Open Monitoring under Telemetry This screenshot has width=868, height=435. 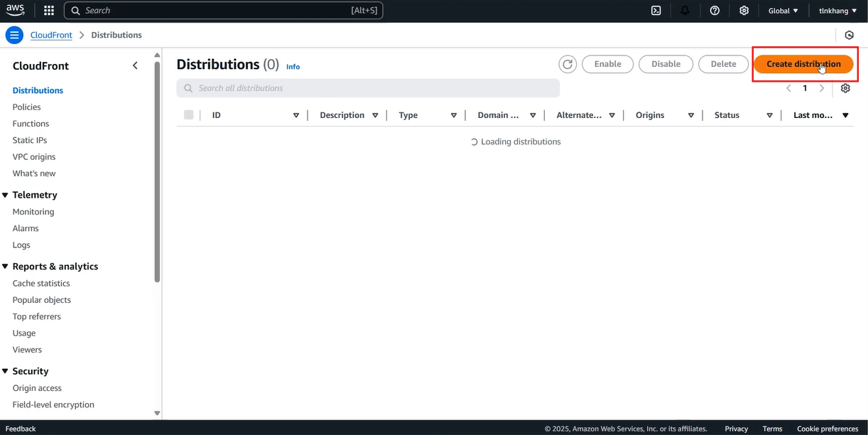coord(33,212)
